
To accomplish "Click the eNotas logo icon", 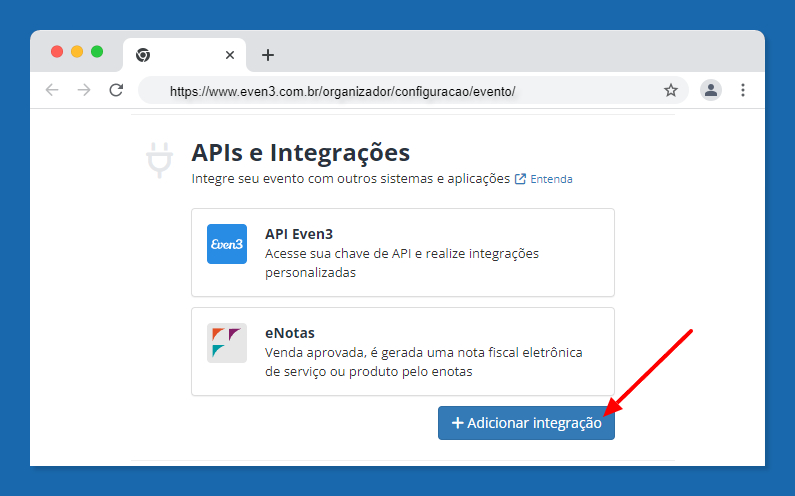I will point(227,343).
